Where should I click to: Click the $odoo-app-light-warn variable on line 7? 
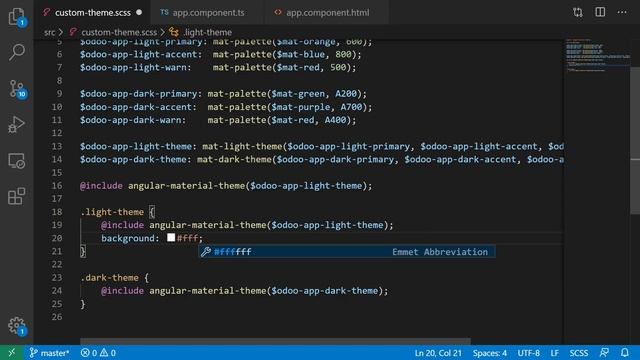pos(133,67)
